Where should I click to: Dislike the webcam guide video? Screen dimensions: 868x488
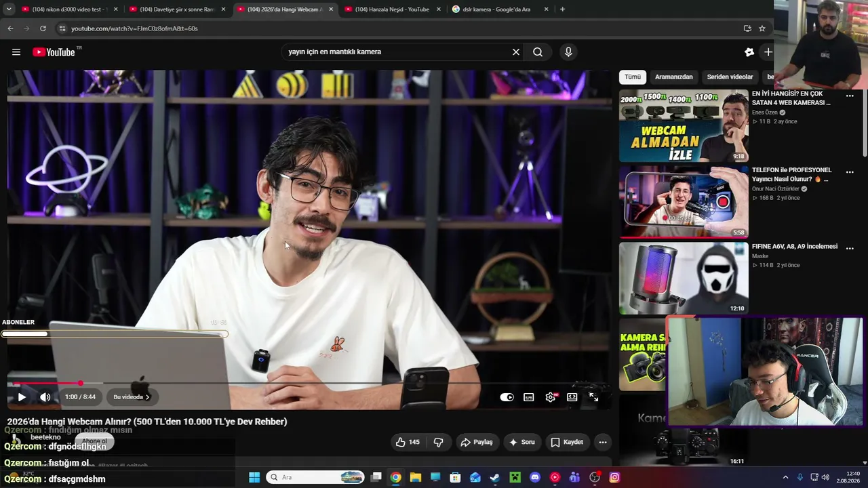point(438,442)
